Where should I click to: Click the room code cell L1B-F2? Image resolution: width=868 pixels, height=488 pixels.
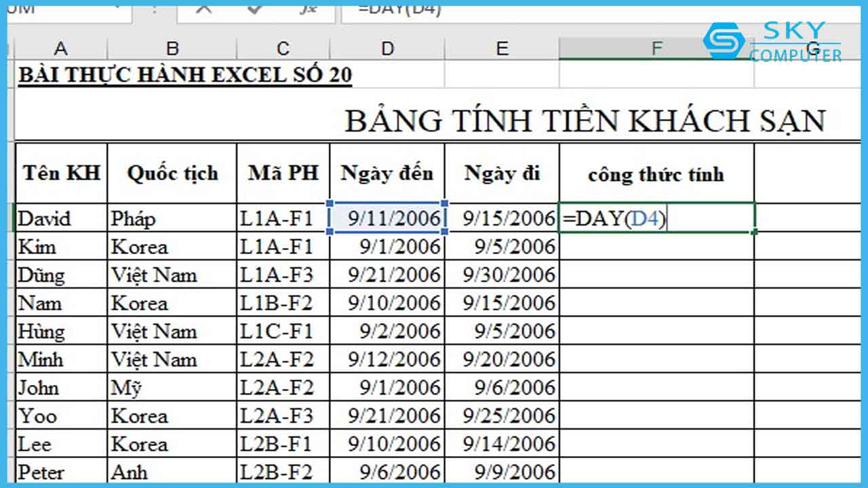pos(283,303)
